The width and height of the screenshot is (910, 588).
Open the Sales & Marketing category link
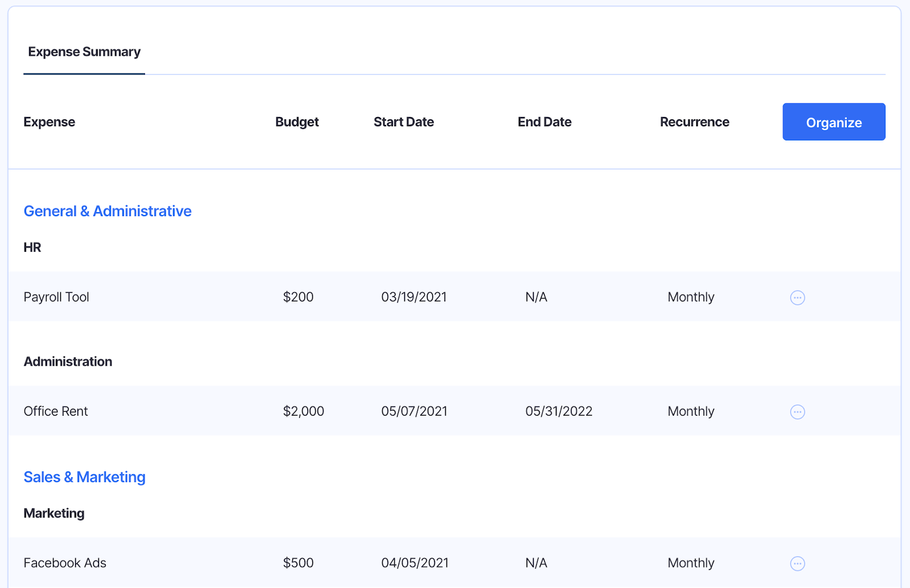point(84,477)
